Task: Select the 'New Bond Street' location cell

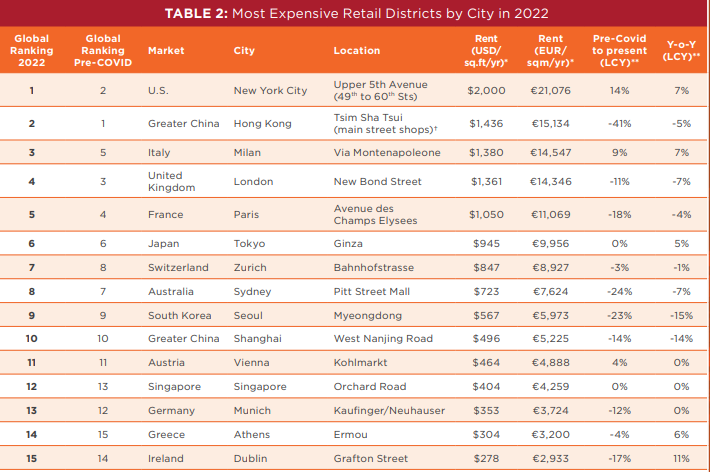Action: pos(378,181)
